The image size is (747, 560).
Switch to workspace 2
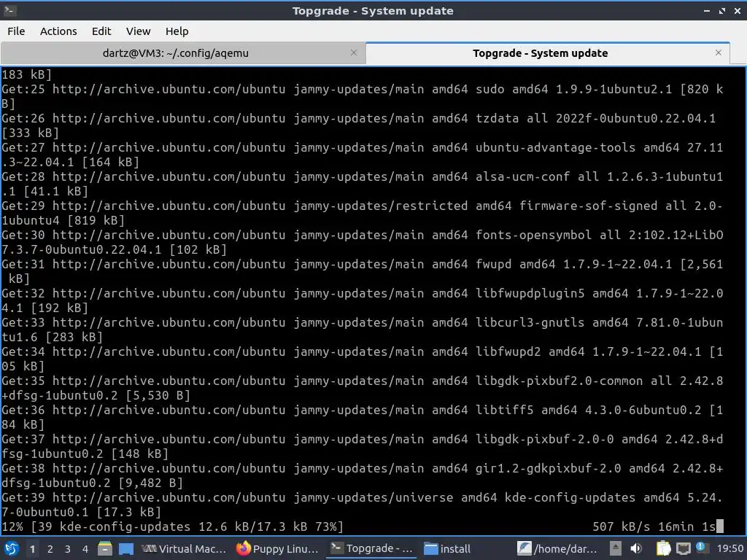50,549
